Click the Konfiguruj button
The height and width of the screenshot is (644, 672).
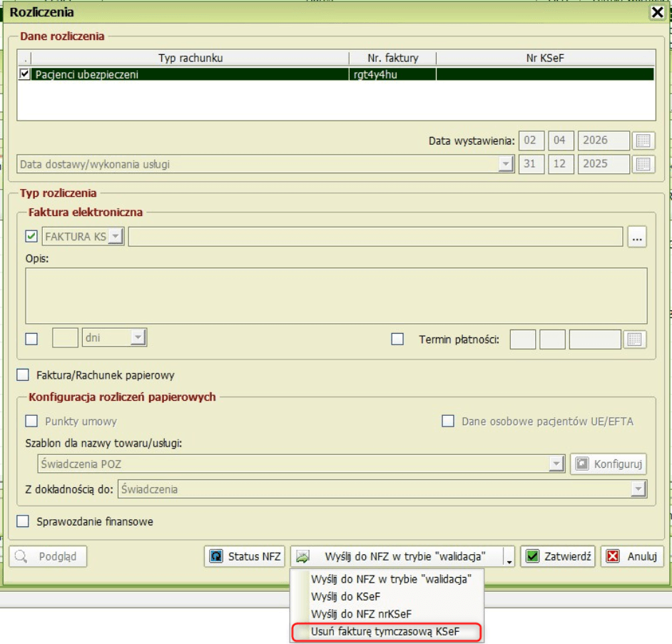609,464
